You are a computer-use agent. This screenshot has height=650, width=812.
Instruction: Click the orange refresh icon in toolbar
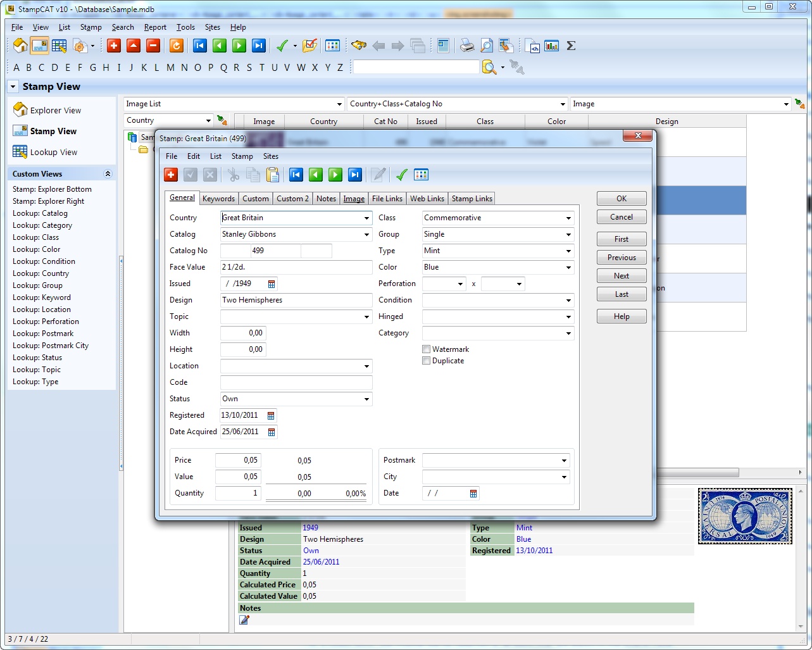point(177,46)
